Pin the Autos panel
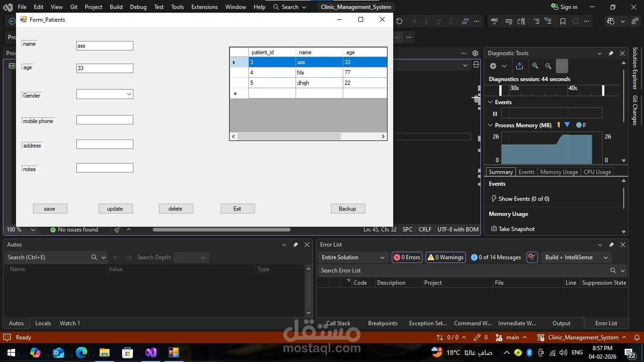This screenshot has width=644, height=362. [296, 245]
